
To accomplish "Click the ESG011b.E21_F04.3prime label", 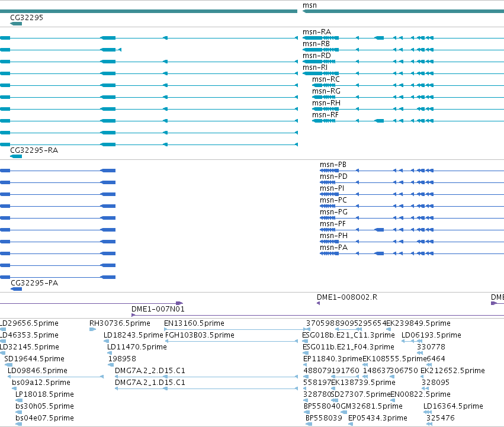I will pos(348,347).
